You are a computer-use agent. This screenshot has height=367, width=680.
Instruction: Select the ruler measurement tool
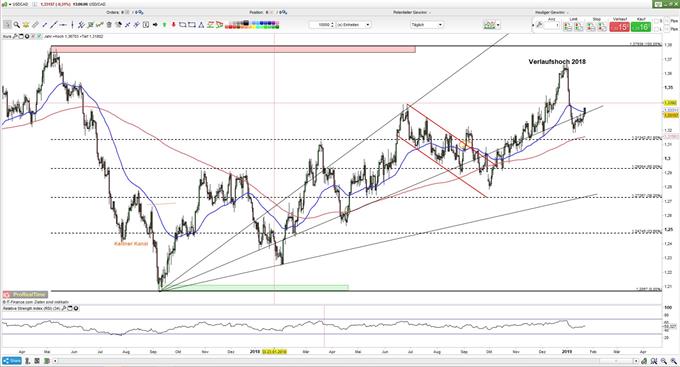pyautogui.click(x=35, y=25)
